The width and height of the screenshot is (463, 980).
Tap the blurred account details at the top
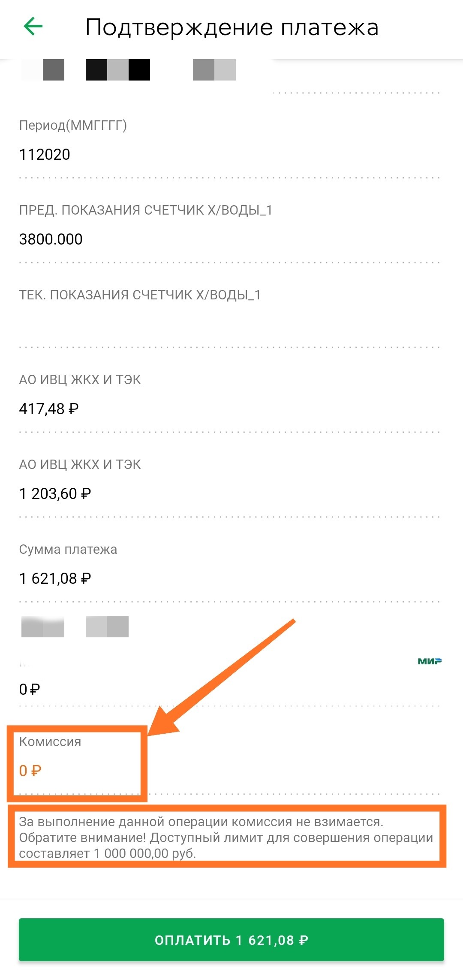pyautogui.click(x=128, y=70)
